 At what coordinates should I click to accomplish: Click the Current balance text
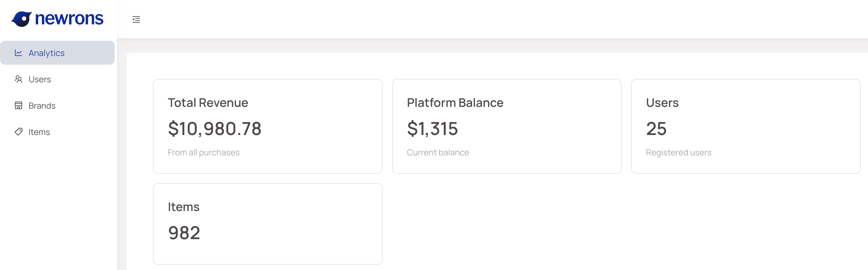point(438,152)
